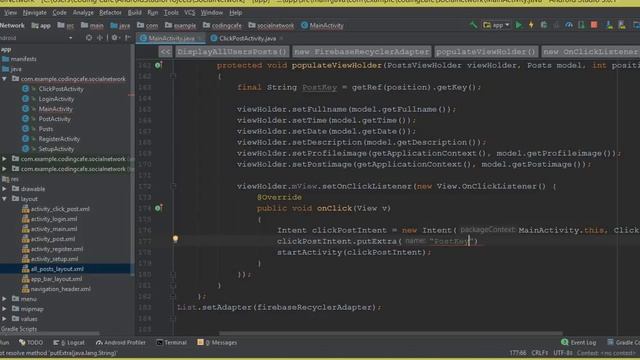Screen dimensions: 640x360
Task: Switch to the ClickPostActivity.java tab
Action: pyautogui.click(x=247, y=38)
